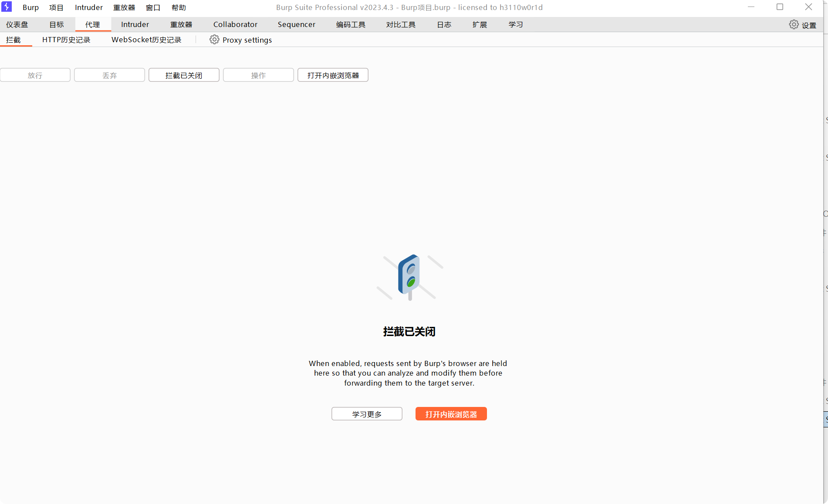Switch to the 目标 tab
This screenshot has width=828, height=504.
[x=57, y=24]
